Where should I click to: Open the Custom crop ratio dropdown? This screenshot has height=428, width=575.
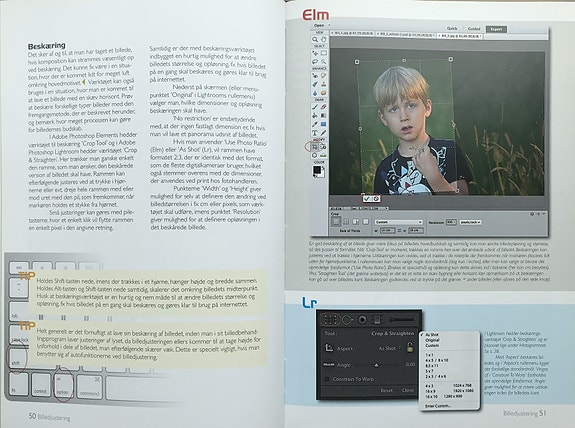(x=398, y=222)
